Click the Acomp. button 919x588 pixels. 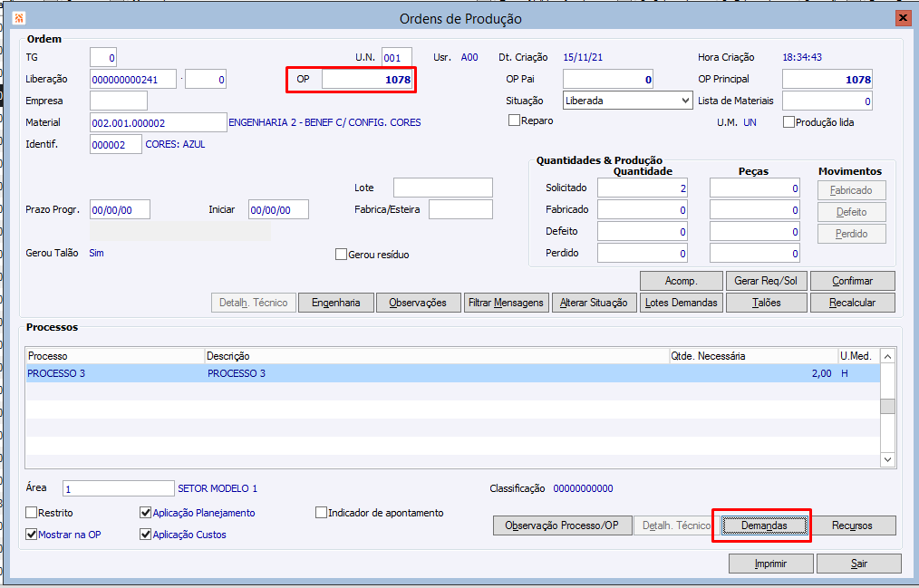click(681, 281)
